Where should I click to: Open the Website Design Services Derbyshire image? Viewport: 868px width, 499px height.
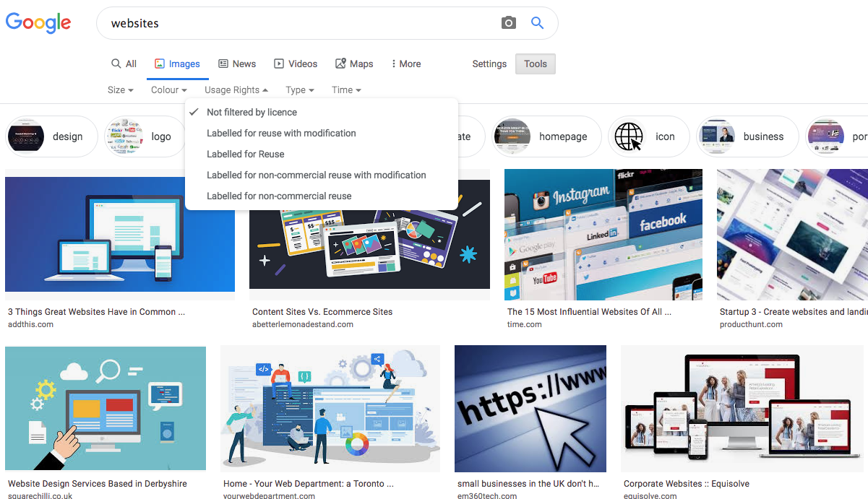pos(106,408)
